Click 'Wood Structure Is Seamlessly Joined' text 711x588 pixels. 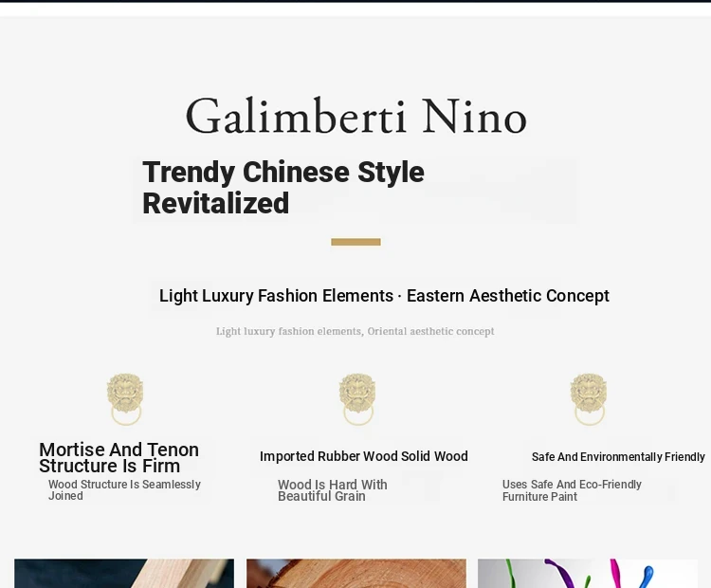click(x=124, y=490)
